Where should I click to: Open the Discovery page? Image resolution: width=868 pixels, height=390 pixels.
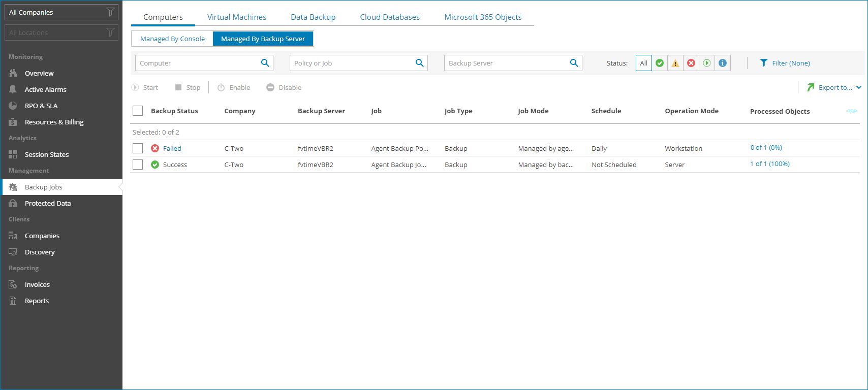40,252
